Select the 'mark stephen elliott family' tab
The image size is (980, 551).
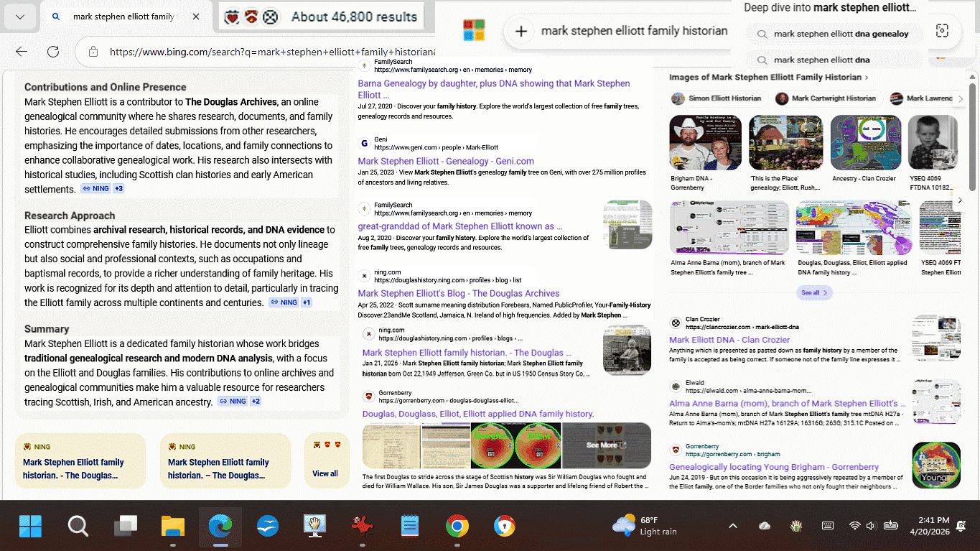tap(122, 17)
